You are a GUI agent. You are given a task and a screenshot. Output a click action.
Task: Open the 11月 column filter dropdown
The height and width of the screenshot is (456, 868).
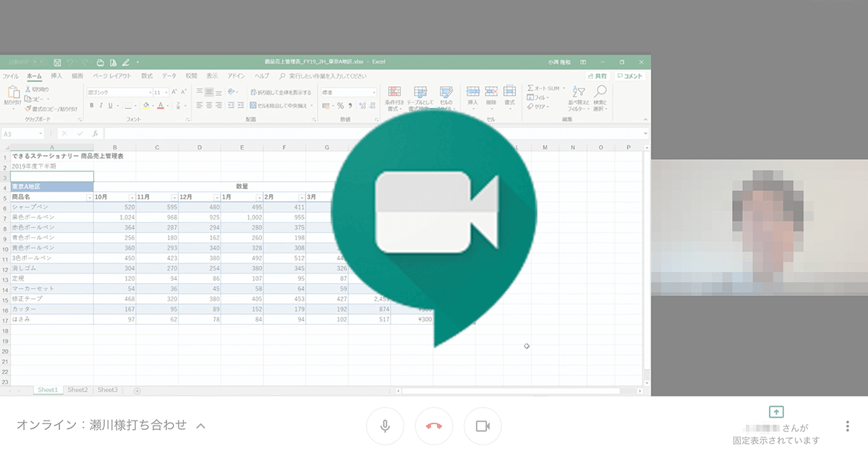174,197
